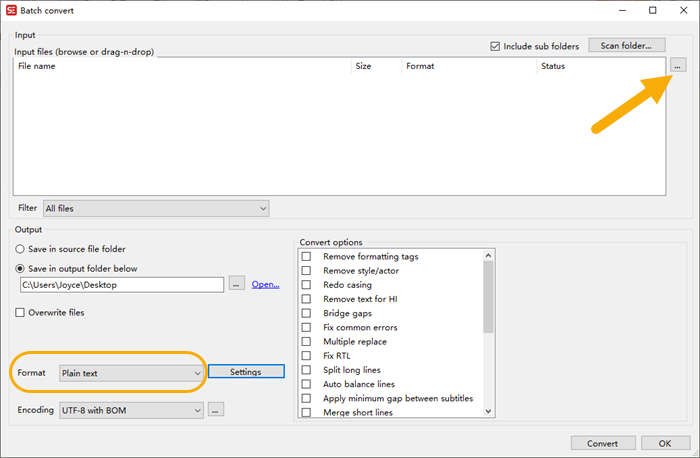This screenshot has height=458, width=700.
Task: Enable the Overwrite files checkbox
Action: (x=21, y=312)
